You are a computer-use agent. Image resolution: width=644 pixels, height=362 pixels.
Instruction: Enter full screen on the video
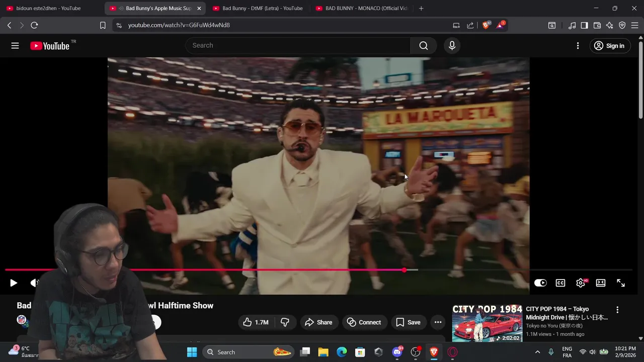coord(621,283)
